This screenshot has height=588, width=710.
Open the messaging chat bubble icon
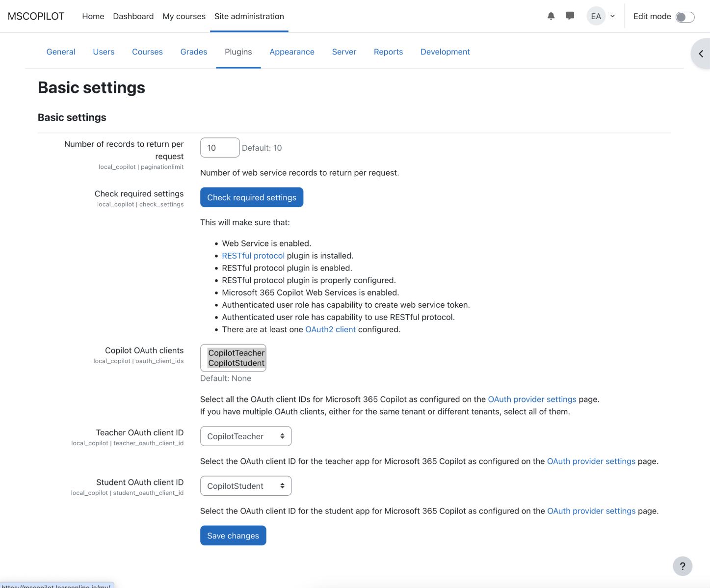(570, 16)
